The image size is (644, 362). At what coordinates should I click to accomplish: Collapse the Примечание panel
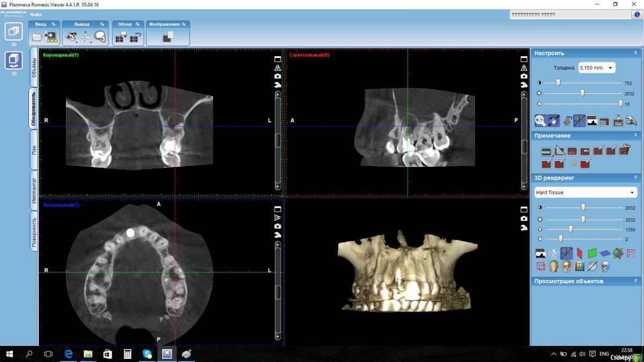[x=635, y=136]
